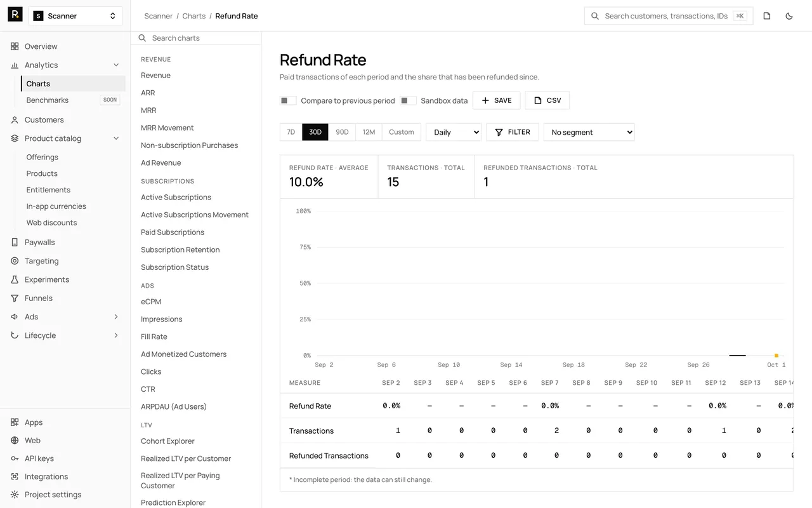Screen dimensions: 812x508
Task: Enable Compare to previous period toggle
Action: (x=288, y=100)
